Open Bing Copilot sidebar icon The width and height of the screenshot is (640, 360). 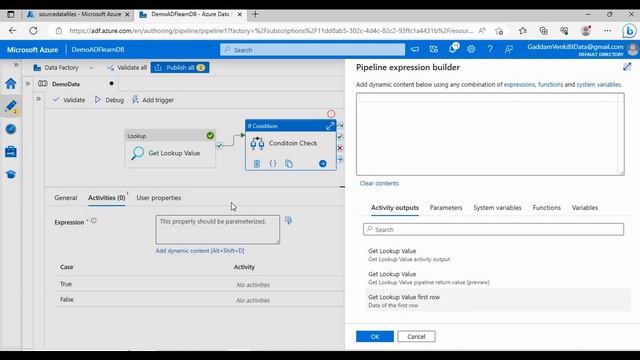[629, 31]
